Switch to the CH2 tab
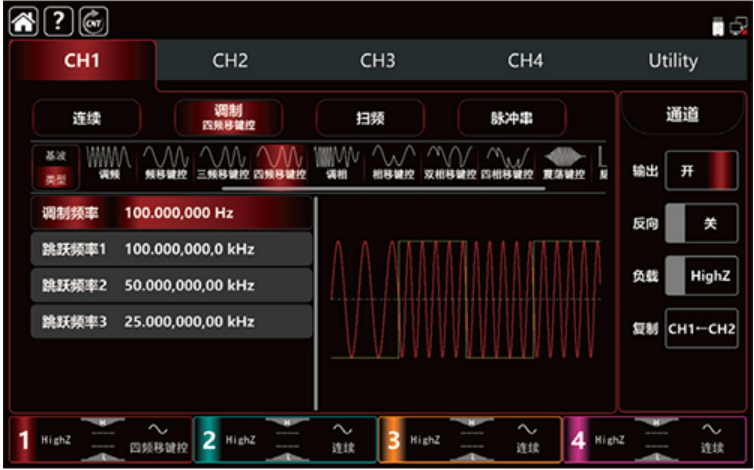 point(230,61)
